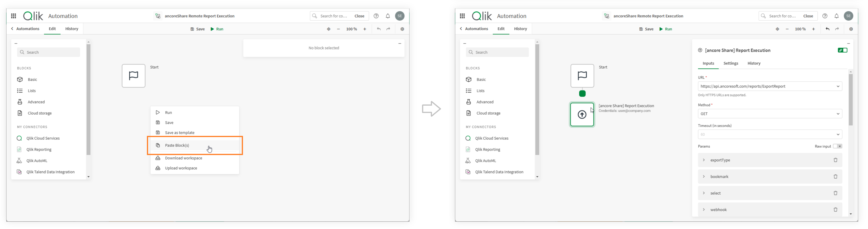Click the Timeout (in seconds) input field
868x229 pixels.
coord(770,134)
